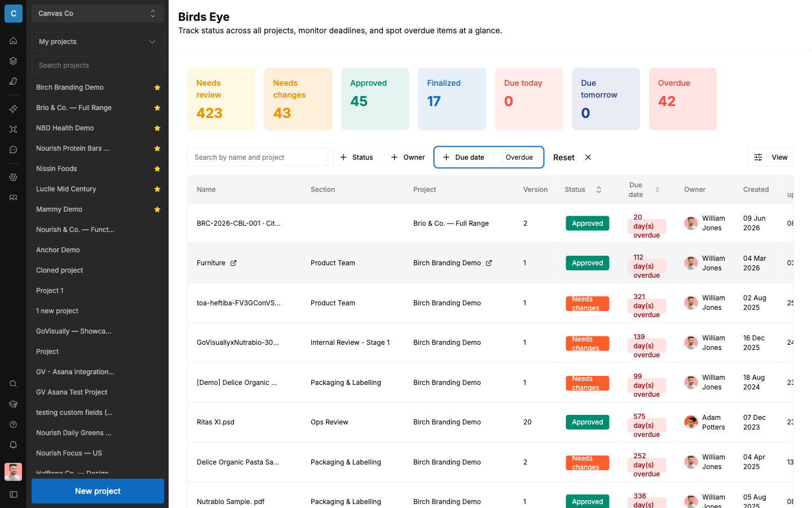Filter by the Due tomorrow card

tap(606, 99)
